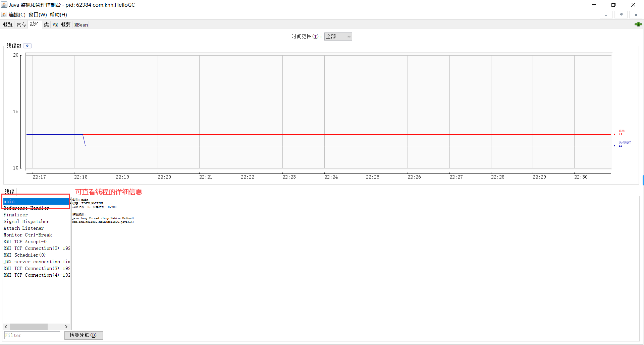Switch to the VM 概要 tab
The image size is (644, 345).
pos(62,24)
